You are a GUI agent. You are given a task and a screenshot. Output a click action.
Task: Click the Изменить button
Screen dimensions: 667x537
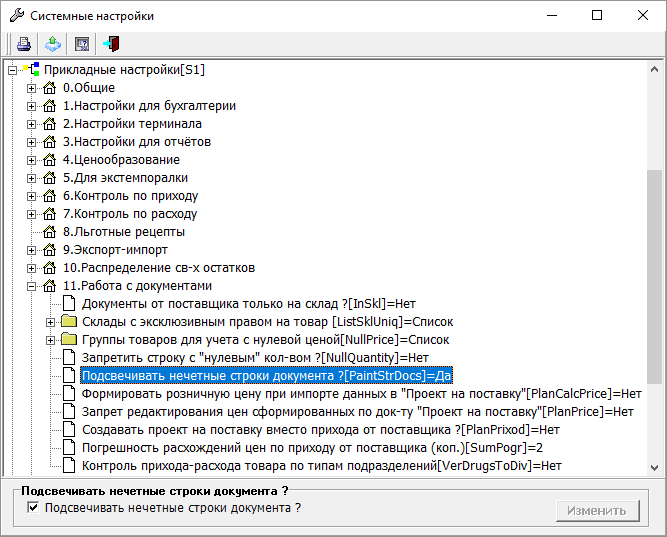(x=597, y=510)
